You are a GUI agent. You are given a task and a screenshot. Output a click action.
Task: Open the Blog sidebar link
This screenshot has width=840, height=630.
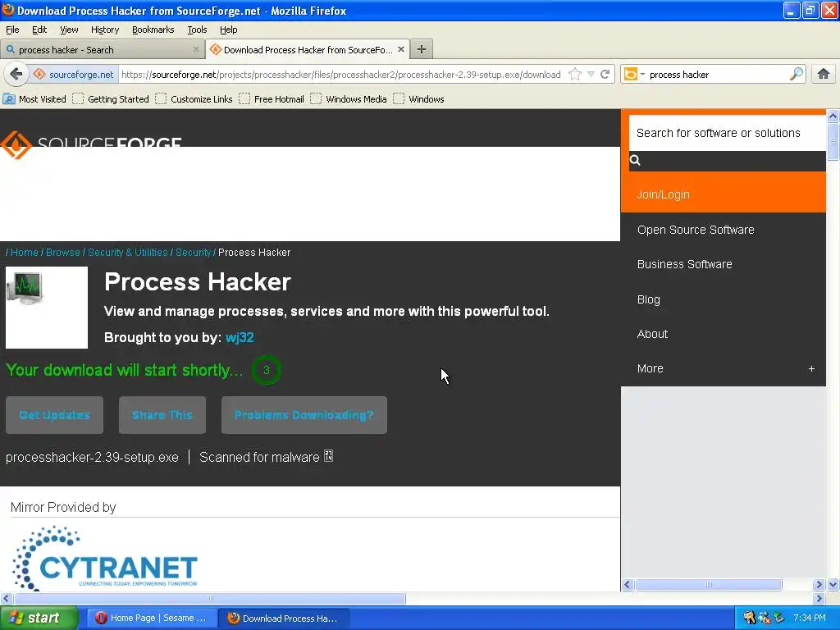click(x=648, y=299)
